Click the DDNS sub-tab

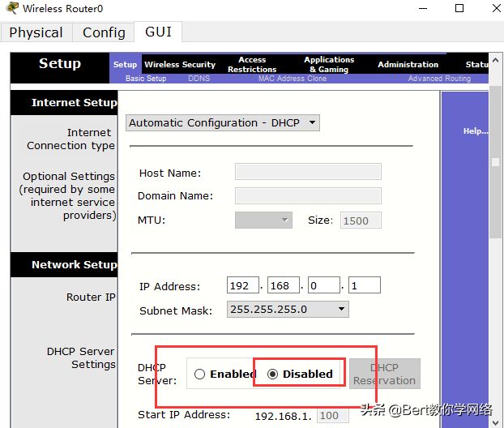click(199, 79)
